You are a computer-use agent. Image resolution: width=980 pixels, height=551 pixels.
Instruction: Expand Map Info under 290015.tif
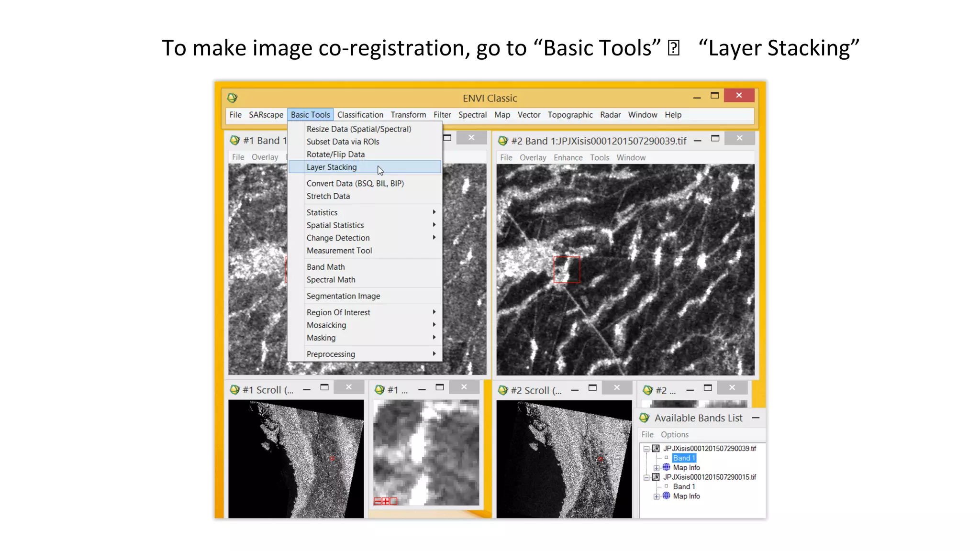tap(657, 496)
